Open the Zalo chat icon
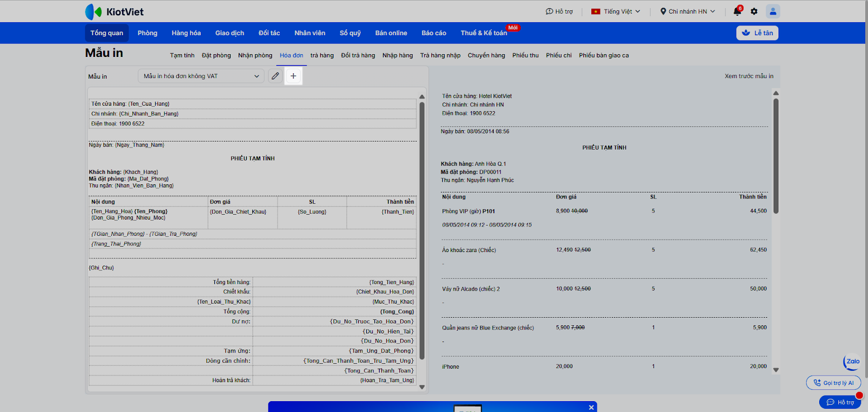This screenshot has height=412, width=868. [852, 362]
